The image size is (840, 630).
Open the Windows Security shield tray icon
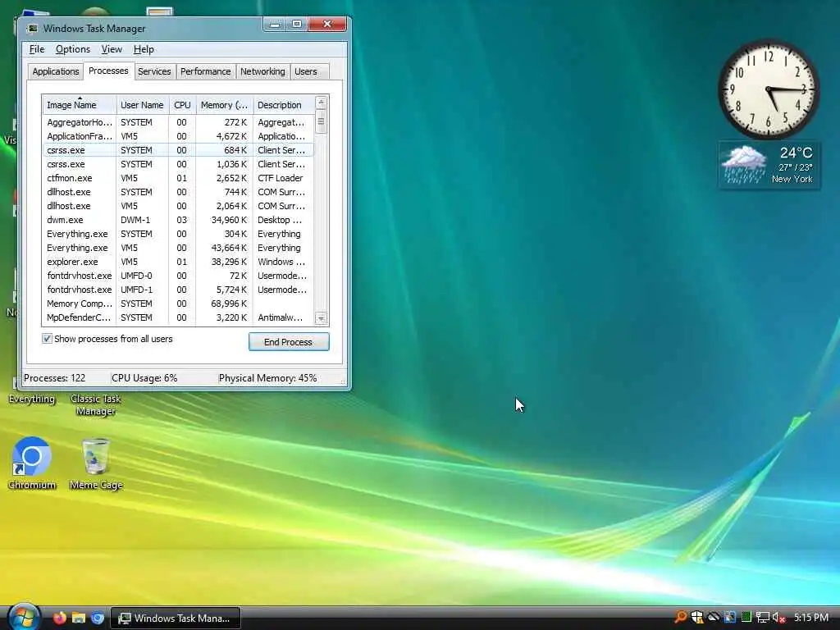coord(697,618)
